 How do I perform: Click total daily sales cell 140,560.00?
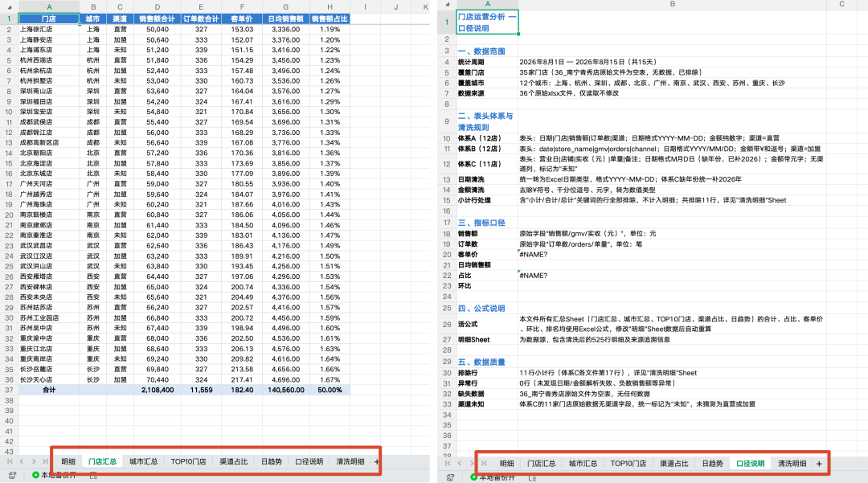pyautogui.click(x=285, y=390)
